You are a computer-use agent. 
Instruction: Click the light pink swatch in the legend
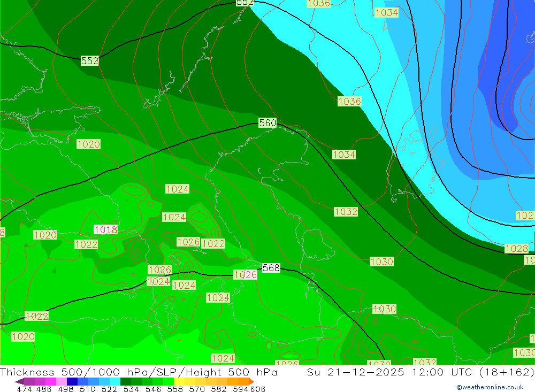[62, 381]
